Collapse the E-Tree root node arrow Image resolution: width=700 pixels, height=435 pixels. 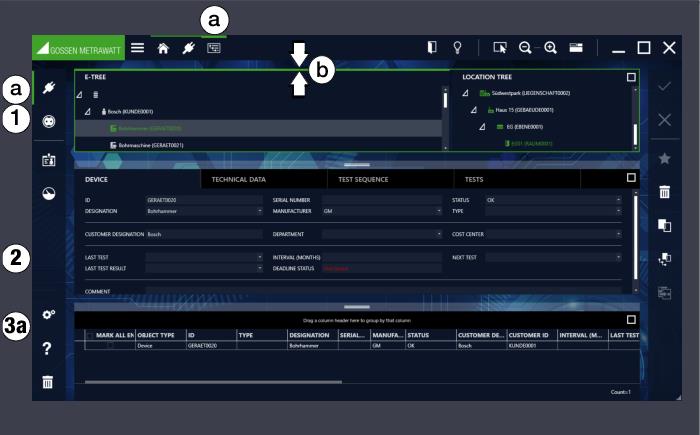point(79,95)
